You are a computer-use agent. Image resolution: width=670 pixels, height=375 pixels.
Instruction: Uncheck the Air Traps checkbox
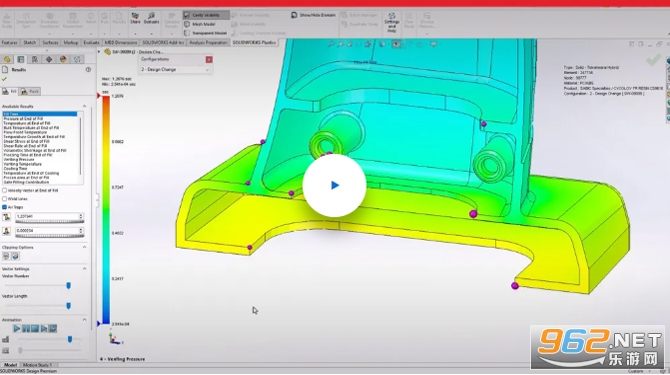pos(5,207)
